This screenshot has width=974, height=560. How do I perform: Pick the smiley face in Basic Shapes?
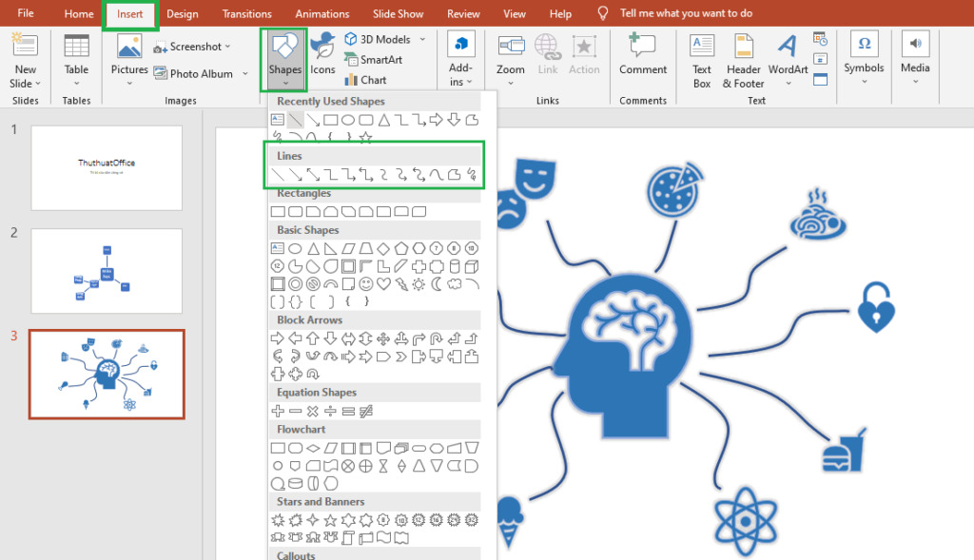coord(365,282)
